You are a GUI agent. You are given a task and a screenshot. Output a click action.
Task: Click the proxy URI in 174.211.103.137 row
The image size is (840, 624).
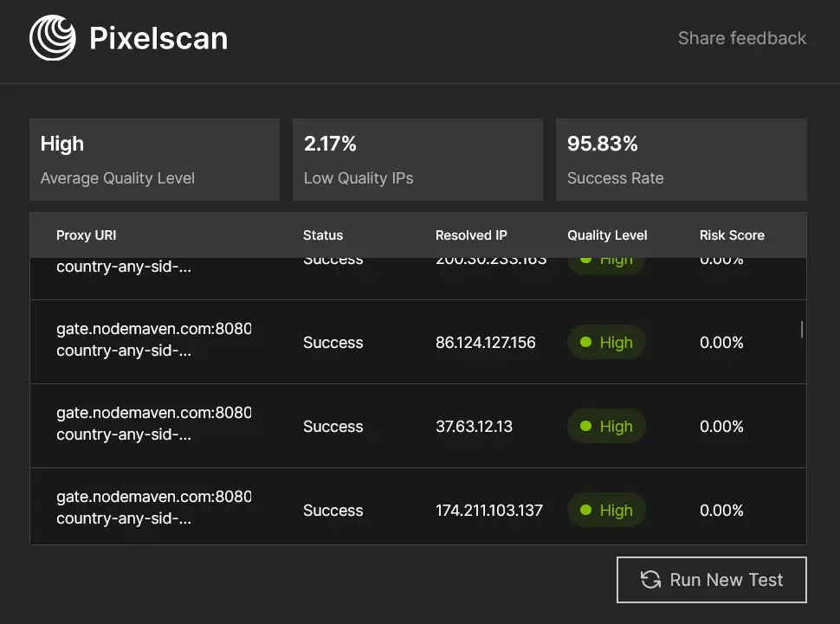click(x=154, y=507)
